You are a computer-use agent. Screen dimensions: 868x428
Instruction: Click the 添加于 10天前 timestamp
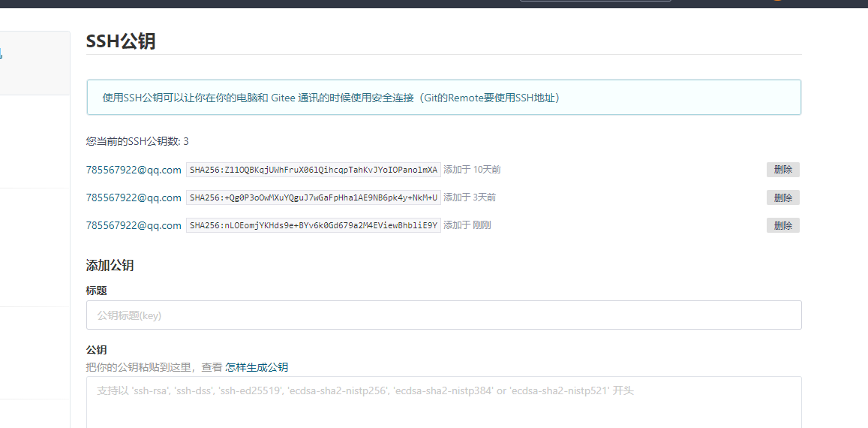click(472, 170)
